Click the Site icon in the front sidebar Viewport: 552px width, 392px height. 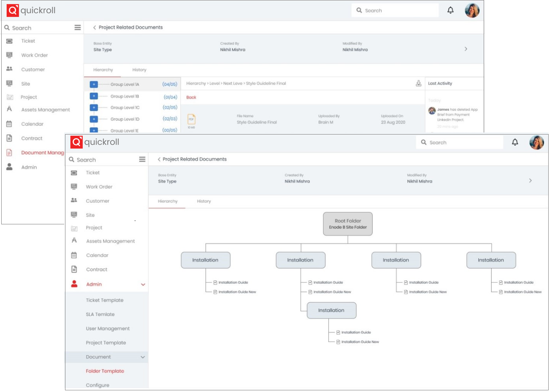74,215
